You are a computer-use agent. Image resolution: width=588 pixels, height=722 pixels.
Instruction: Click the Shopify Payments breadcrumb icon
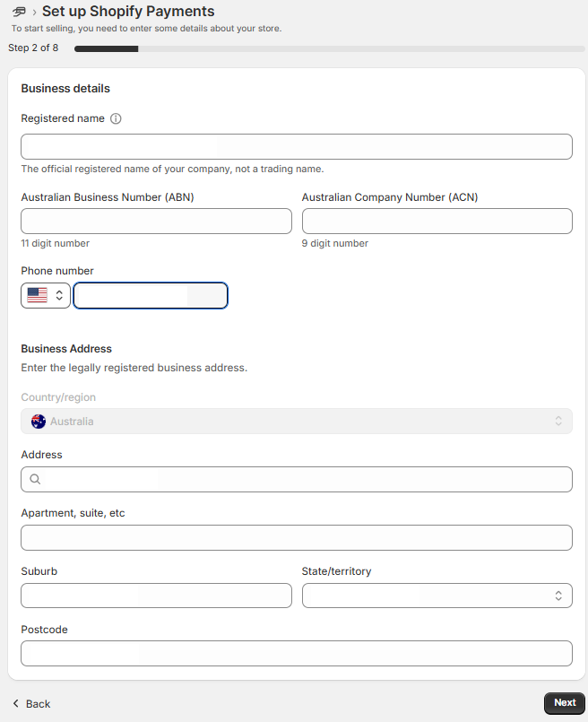pos(19,12)
